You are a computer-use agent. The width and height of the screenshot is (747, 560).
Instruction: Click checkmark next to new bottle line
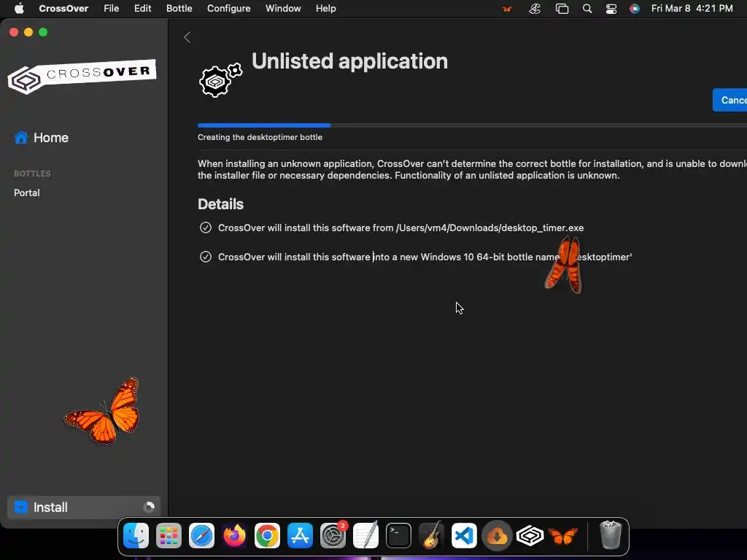pyautogui.click(x=205, y=257)
